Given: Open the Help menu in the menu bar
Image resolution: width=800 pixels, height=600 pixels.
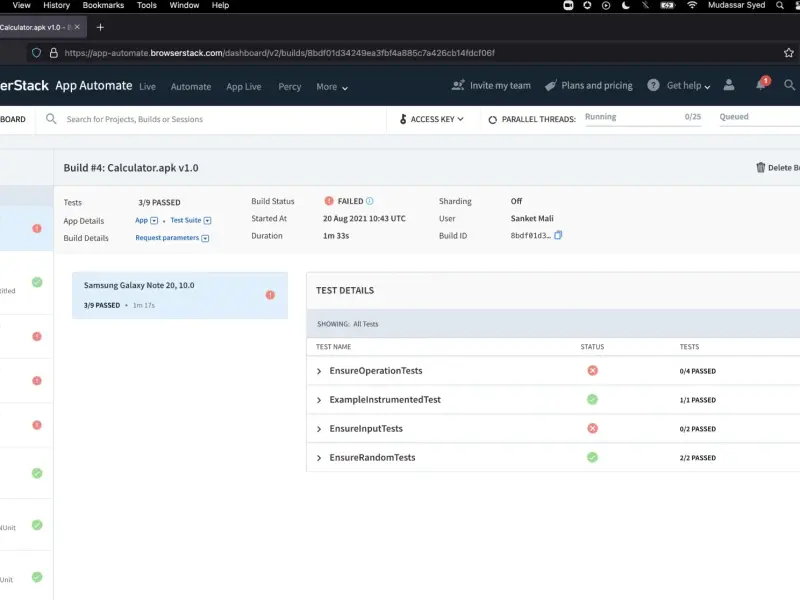Looking at the screenshot, I should pos(220,5).
